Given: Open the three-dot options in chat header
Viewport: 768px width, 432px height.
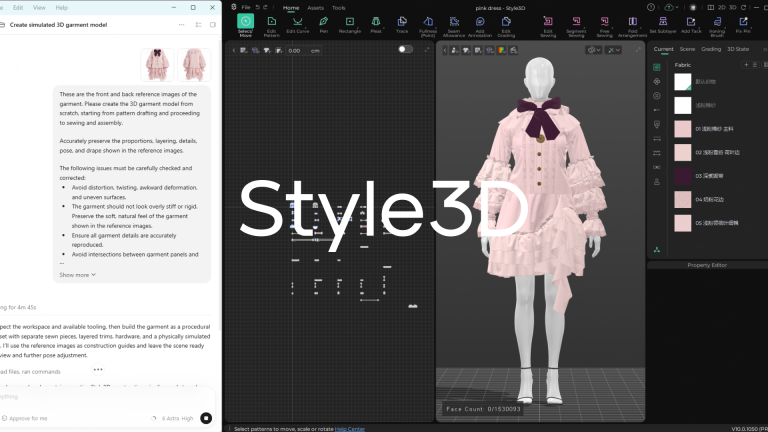Looking at the screenshot, I should [x=181, y=24].
